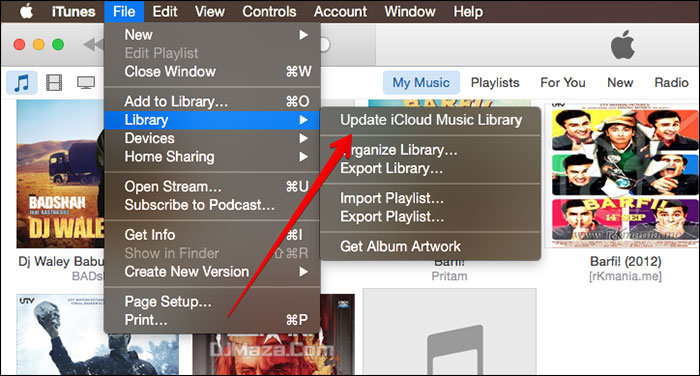Click Dj Waley Babu album title
The width and height of the screenshot is (700, 376).
pyautogui.click(x=61, y=261)
